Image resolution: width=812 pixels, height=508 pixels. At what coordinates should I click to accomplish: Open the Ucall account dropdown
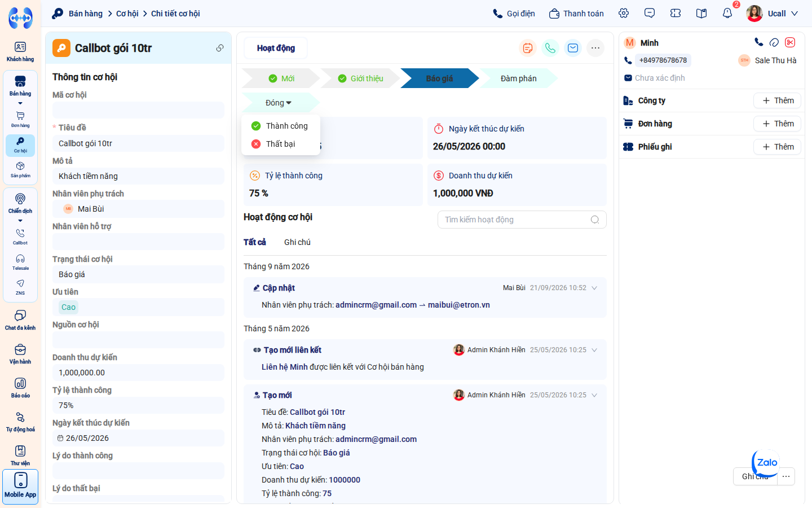point(773,14)
